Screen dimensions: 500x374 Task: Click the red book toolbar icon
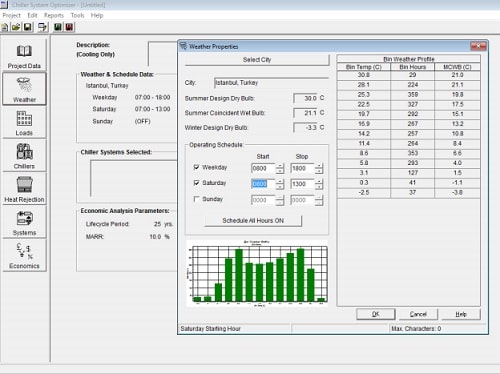point(69,27)
